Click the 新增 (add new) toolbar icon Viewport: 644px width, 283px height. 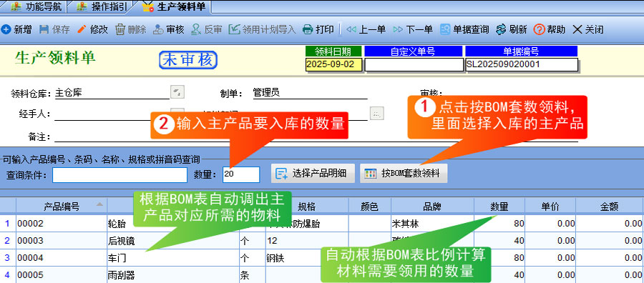click(x=6, y=29)
